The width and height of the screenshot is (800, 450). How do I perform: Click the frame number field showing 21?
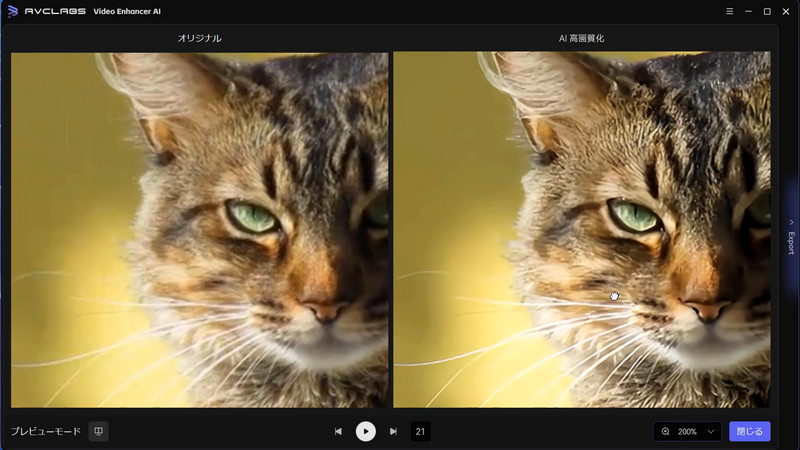[420, 432]
